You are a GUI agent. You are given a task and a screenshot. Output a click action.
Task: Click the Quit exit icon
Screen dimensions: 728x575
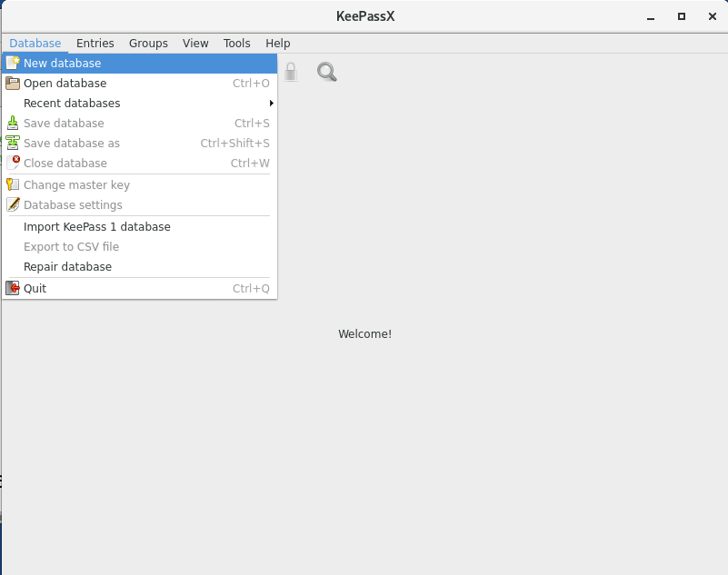(x=13, y=288)
